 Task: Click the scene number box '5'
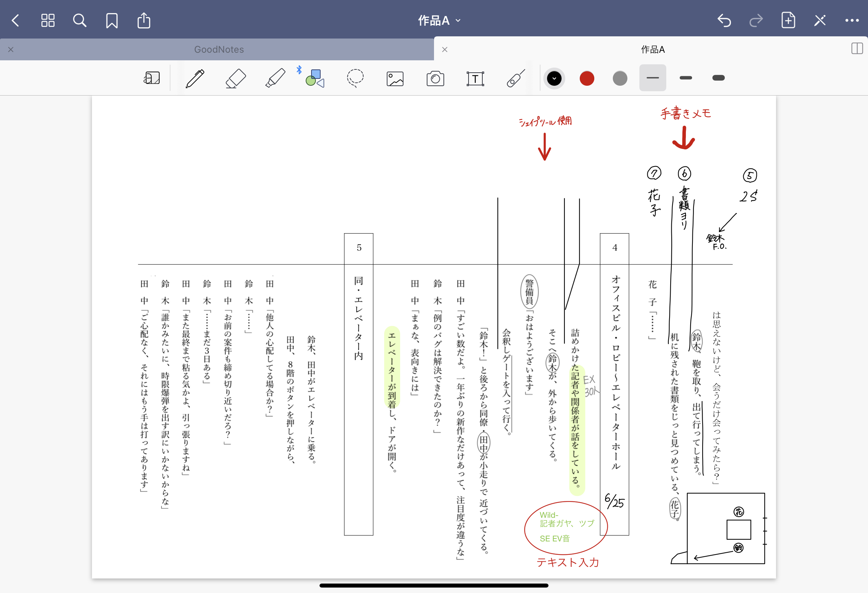point(358,247)
